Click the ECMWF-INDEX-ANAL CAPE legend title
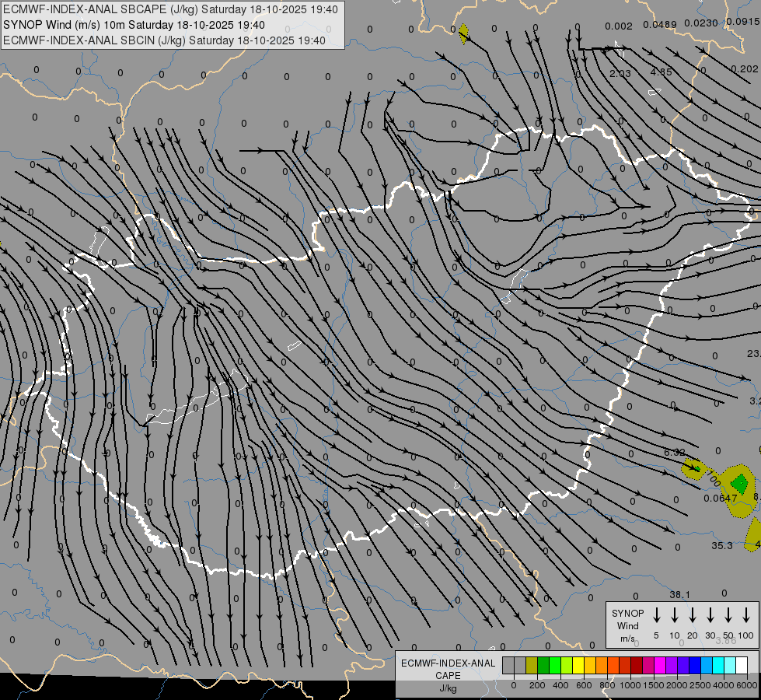This screenshot has width=761, height=700. [x=449, y=670]
